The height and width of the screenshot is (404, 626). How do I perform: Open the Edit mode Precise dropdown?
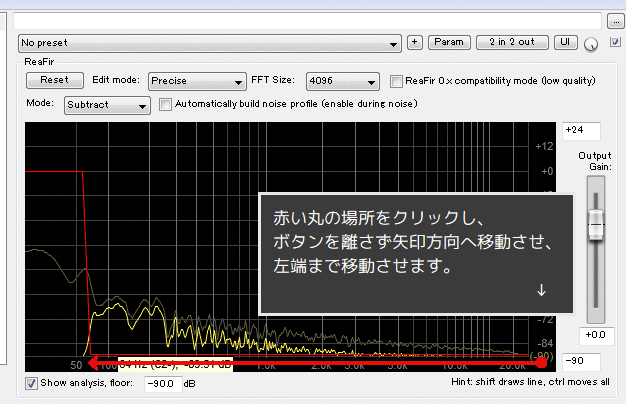[197, 81]
